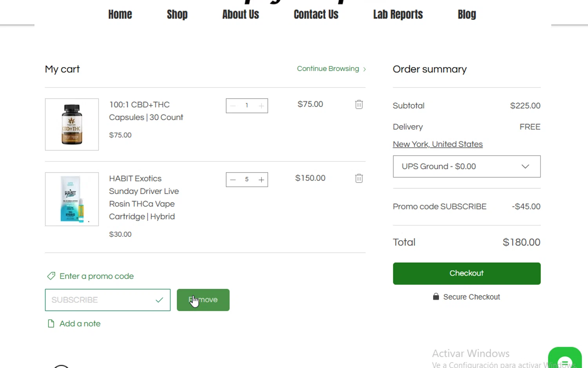Click the Enter a promo code link
The image size is (588, 368).
[x=96, y=276]
